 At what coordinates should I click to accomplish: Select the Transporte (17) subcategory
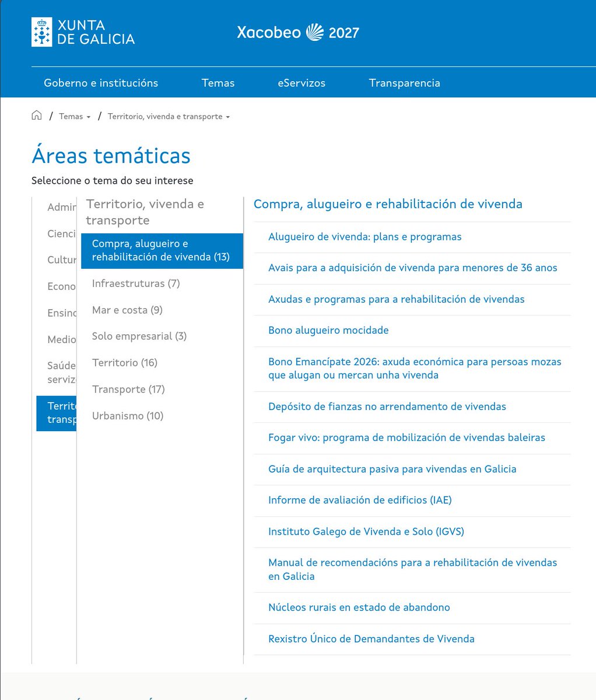(x=128, y=390)
